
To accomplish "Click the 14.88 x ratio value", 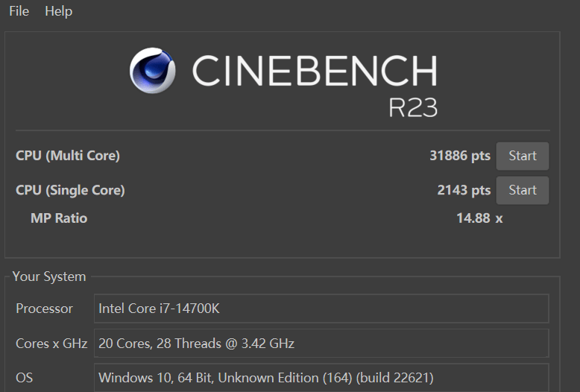I will [x=479, y=218].
